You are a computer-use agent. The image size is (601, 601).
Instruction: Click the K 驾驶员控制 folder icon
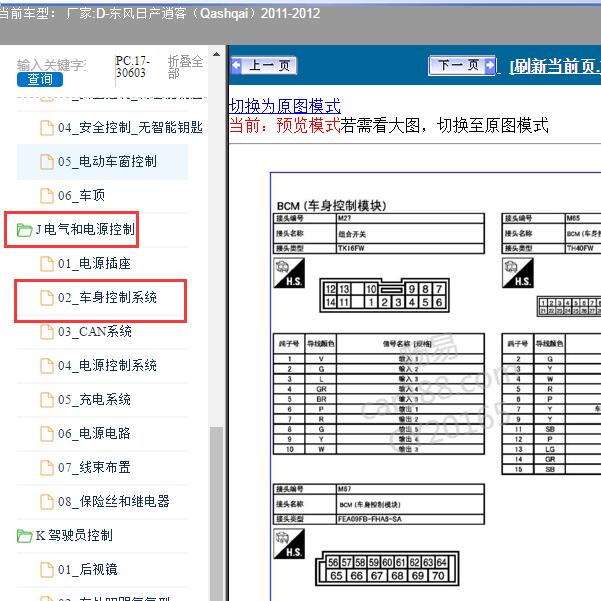coord(25,536)
